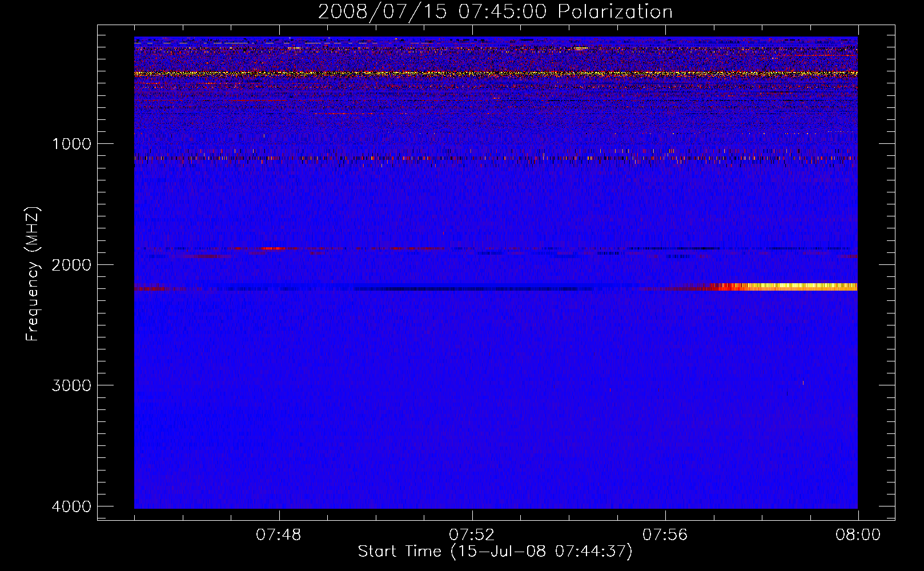Click the 3000 frequency tick label

[x=71, y=385]
